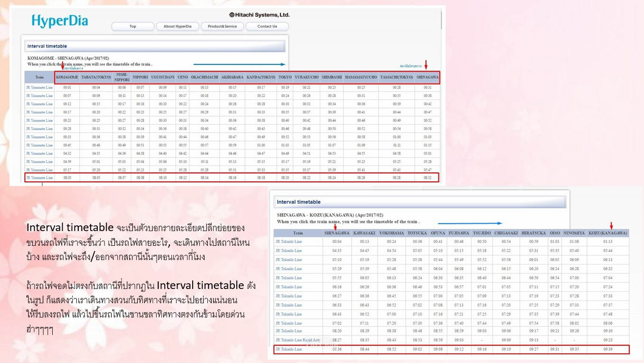Select the 08:44 KAWASAKI time cell
The width and height of the screenshot is (644, 363).
pos(364,349)
